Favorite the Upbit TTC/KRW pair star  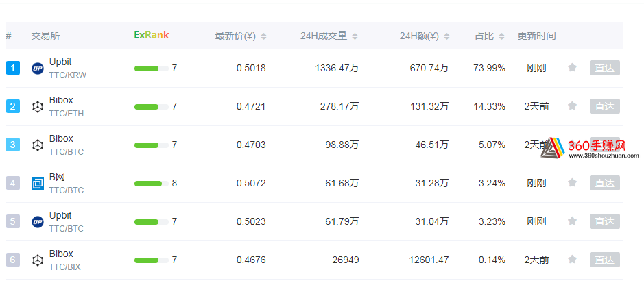572,68
